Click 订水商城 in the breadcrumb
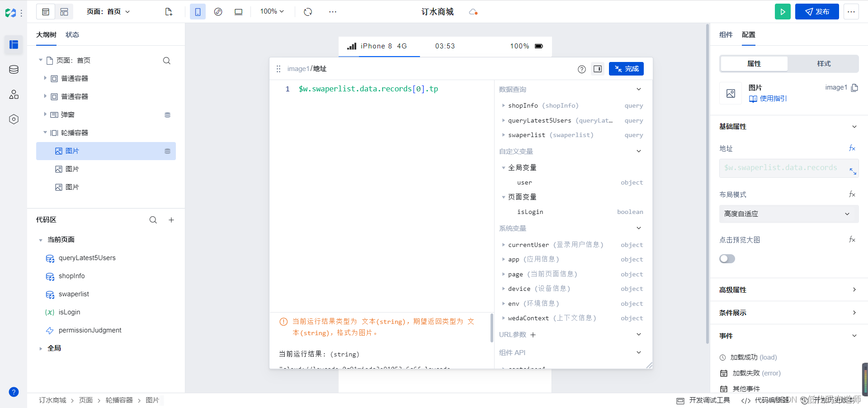 [x=52, y=400]
